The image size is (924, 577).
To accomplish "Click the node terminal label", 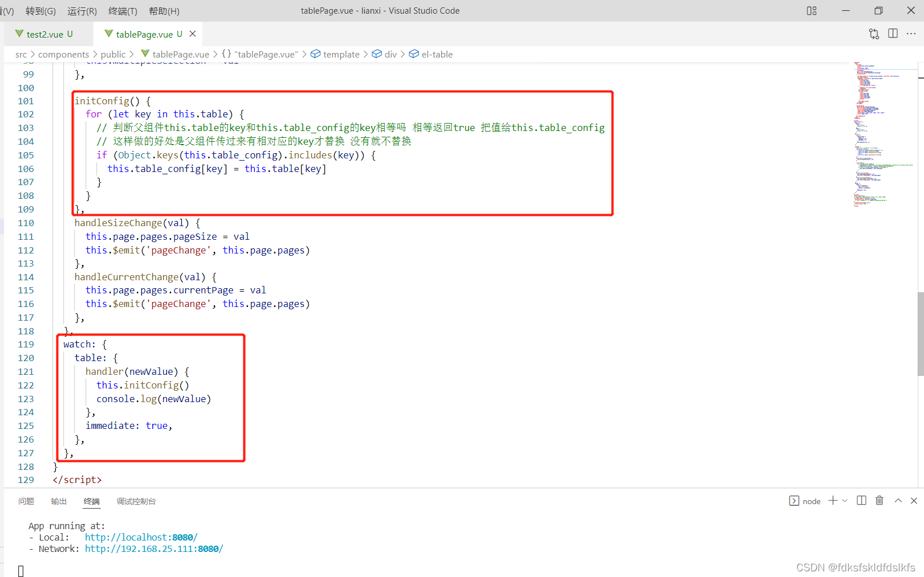I will pos(812,501).
